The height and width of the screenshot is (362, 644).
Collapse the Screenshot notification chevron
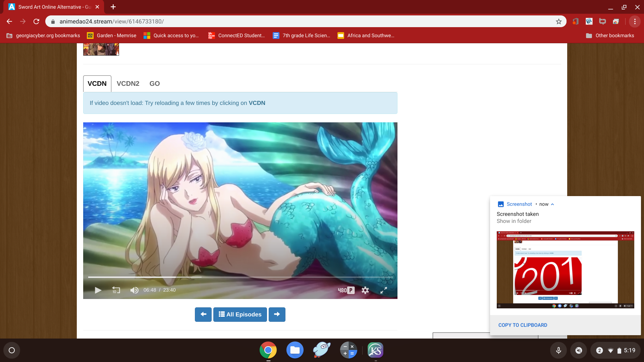[x=552, y=204]
